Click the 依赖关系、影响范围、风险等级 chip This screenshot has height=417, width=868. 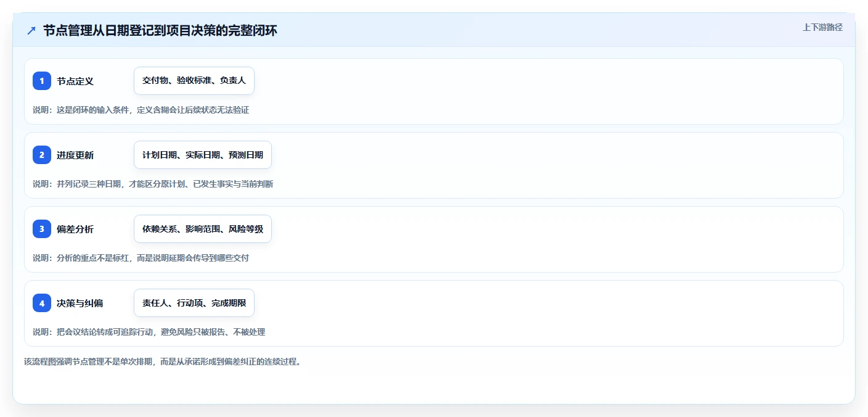pos(203,229)
